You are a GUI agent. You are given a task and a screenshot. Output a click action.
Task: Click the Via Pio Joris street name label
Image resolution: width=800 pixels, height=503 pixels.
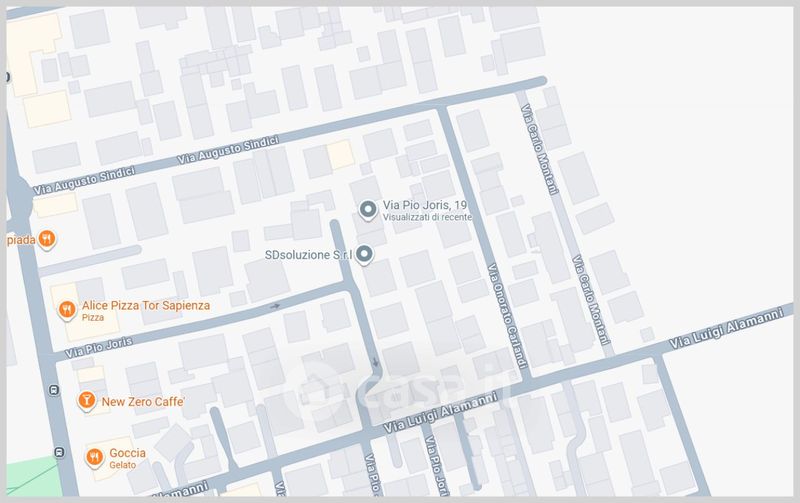point(98,347)
